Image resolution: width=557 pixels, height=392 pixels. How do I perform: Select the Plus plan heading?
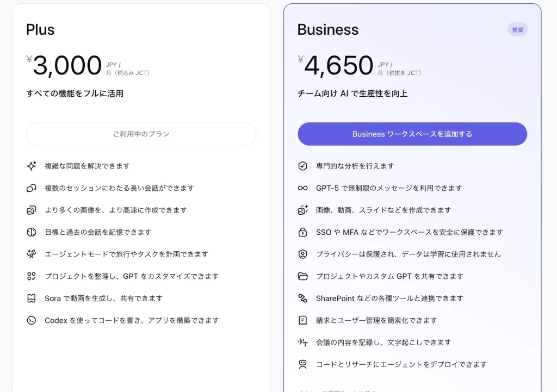[40, 29]
